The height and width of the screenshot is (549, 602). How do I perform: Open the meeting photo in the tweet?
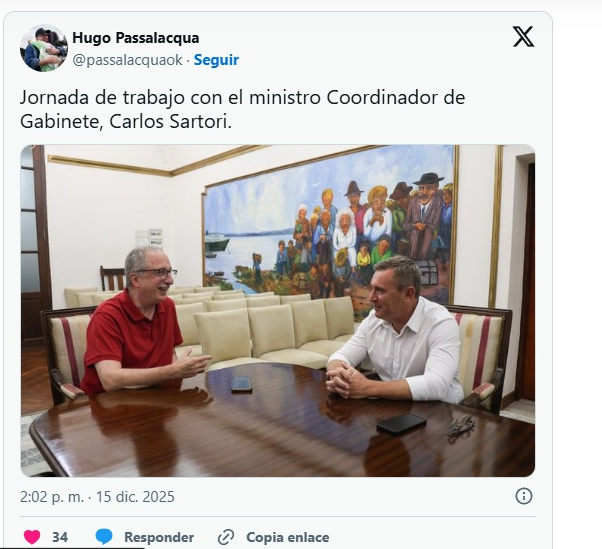click(278, 311)
